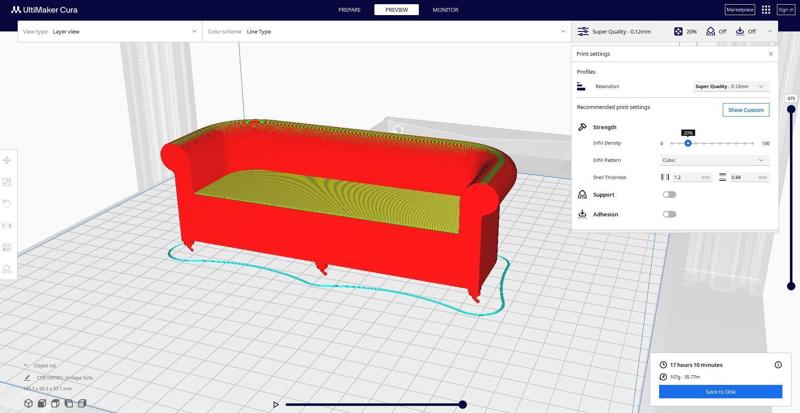Click the print settings sliders icon
The height and width of the screenshot is (413, 800).
click(583, 32)
